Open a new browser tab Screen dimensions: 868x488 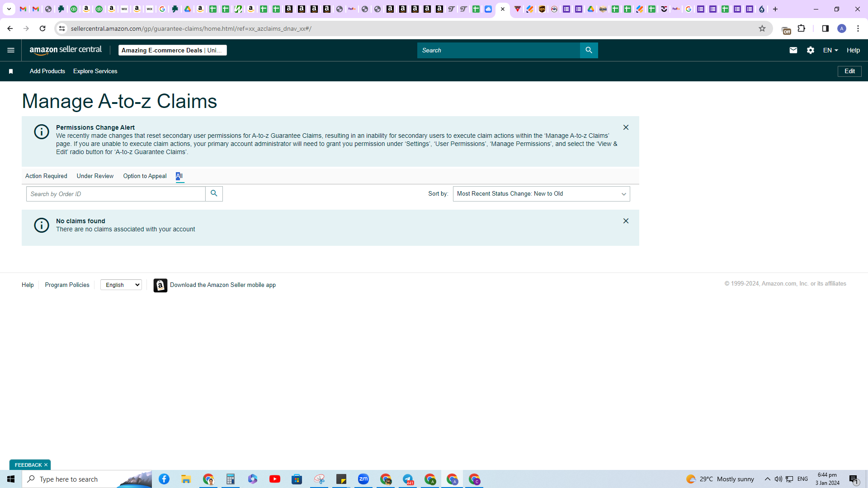tap(775, 9)
